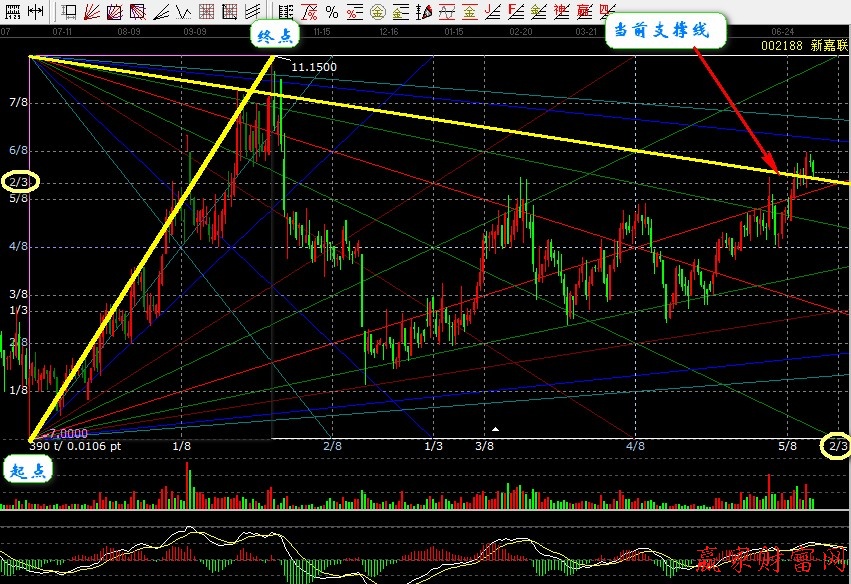Click the sine wave line tool icon
The width and height of the screenshot is (851, 584).
[x=446, y=12]
